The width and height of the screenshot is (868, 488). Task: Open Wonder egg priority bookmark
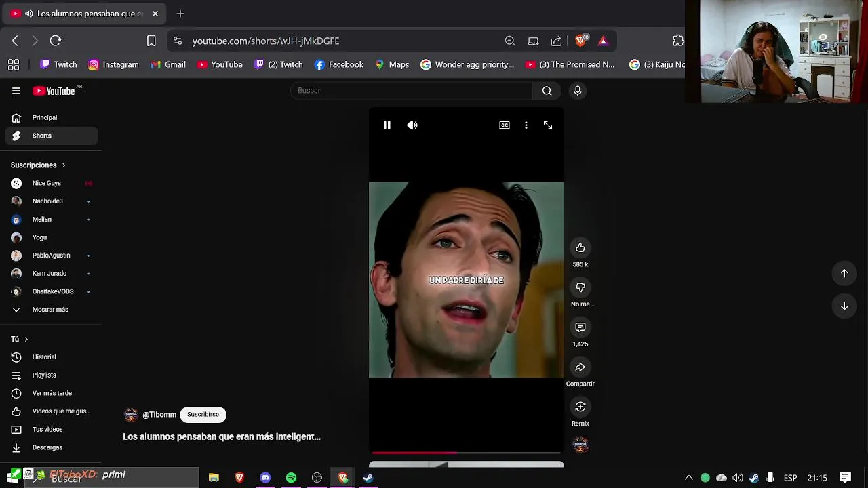(x=467, y=64)
